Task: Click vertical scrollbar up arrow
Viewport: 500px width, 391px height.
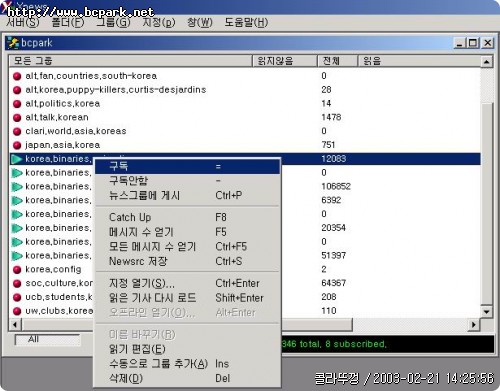Action: [x=487, y=62]
